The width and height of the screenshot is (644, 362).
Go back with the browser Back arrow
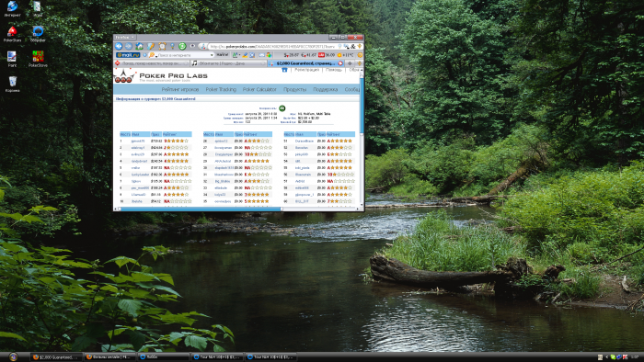pos(119,46)
